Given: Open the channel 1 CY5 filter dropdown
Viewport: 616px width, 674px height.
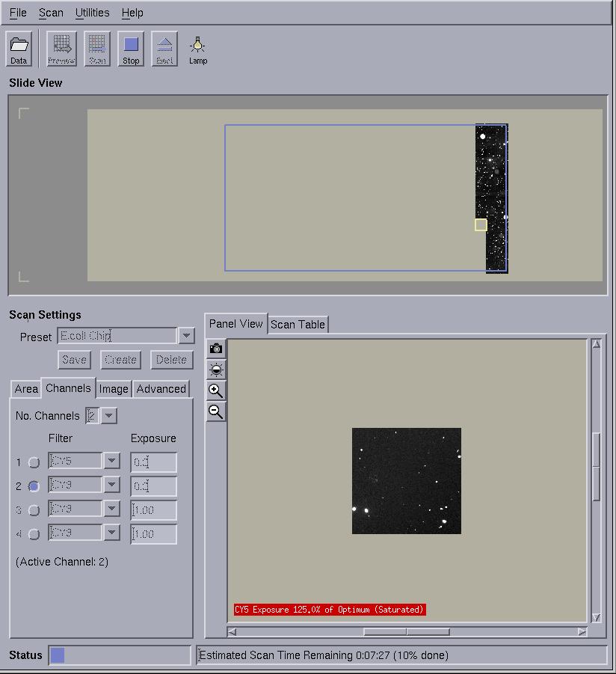Looking at the screenshot, I should (x=111, y=461).
